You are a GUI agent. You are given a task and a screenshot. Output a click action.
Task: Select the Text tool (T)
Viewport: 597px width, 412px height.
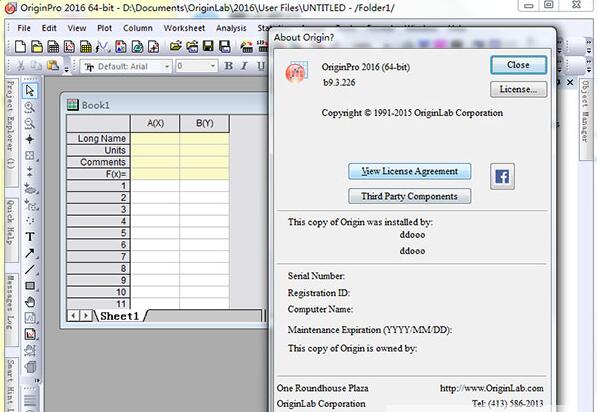(x=30, y=237)
